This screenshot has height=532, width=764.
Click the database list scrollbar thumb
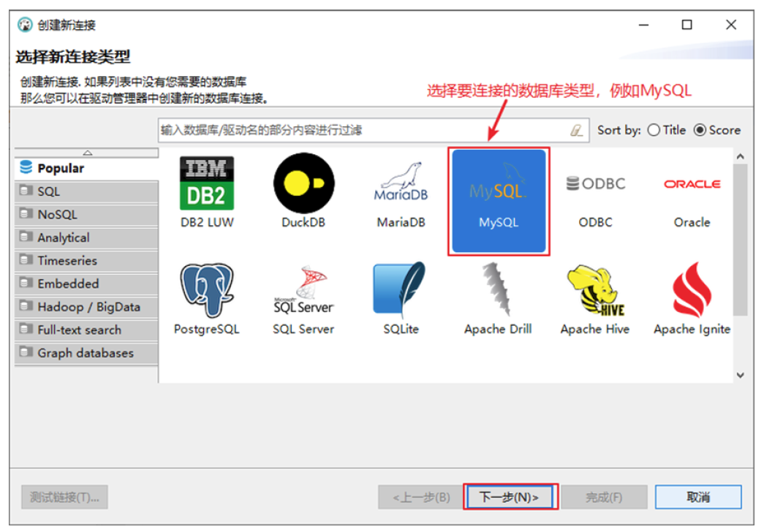(740, 240)
